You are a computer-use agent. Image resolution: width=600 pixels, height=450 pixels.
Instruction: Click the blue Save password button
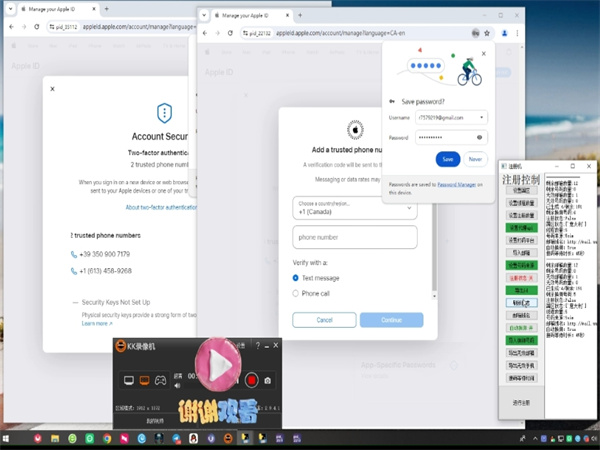coord(448,159)
